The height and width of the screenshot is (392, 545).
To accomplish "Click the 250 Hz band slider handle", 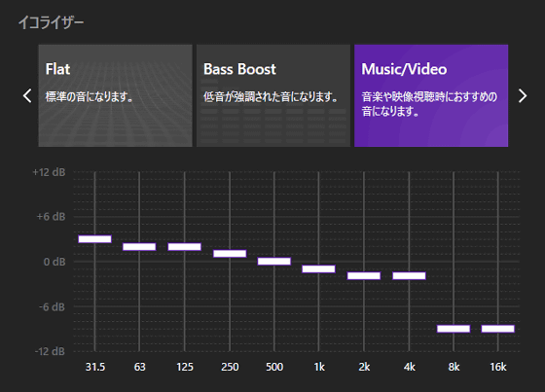I will point(230,254).
